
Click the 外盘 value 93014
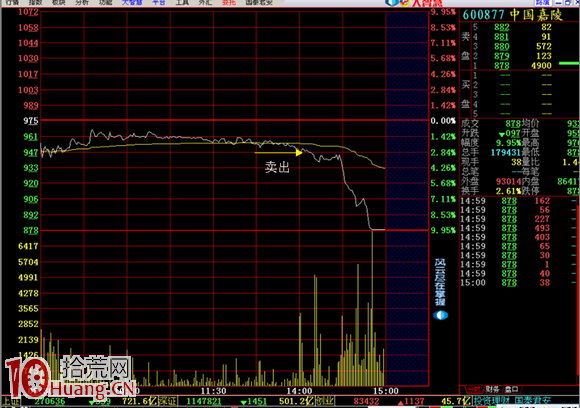(508, 181)
